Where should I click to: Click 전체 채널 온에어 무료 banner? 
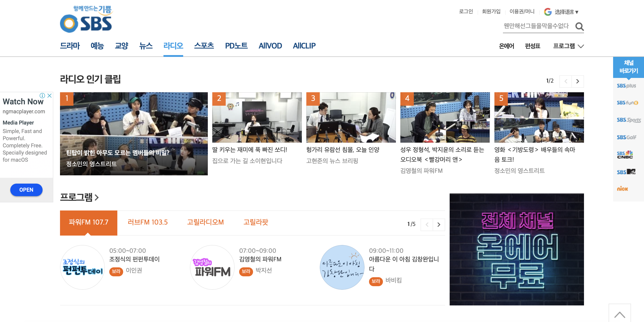517,249
